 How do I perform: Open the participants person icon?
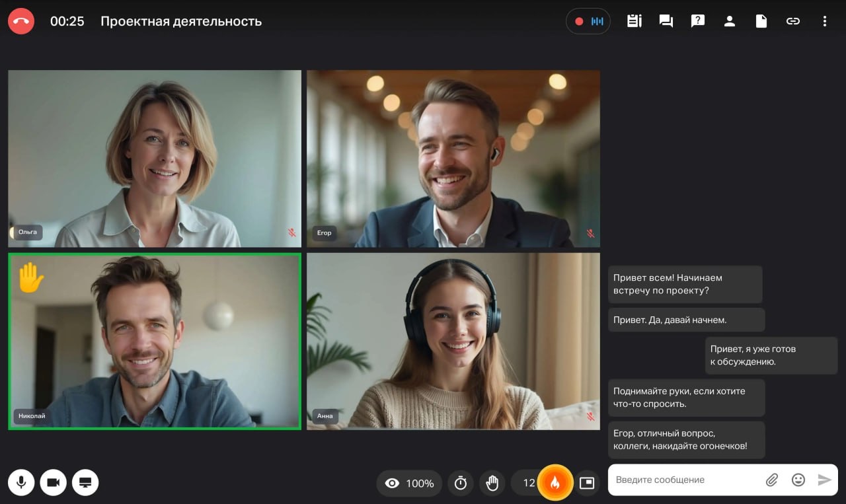click(730, 21)
